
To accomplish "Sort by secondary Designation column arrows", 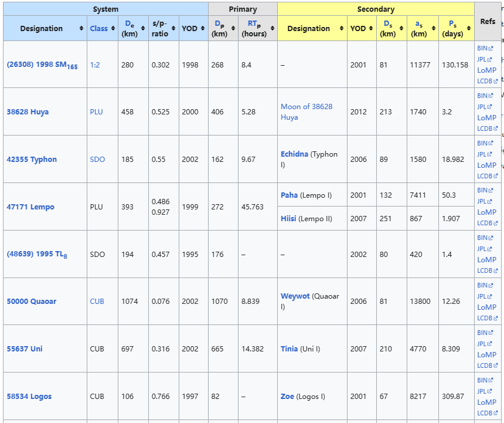I will (342, 29).
